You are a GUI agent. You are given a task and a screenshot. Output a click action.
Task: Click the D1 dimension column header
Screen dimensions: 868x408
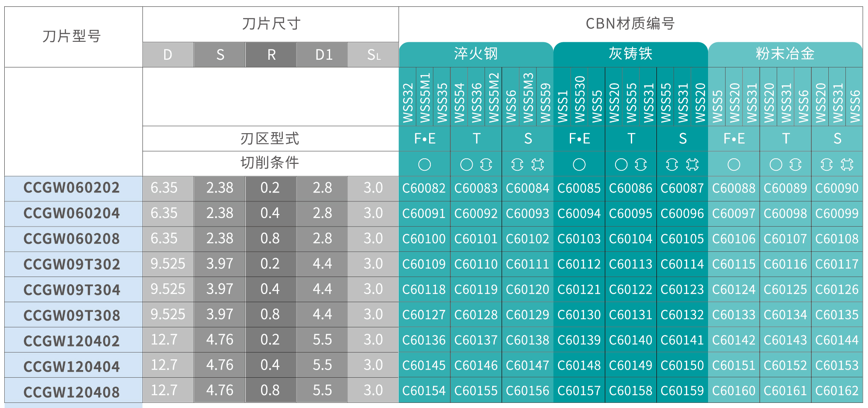[x=323, y=55]
